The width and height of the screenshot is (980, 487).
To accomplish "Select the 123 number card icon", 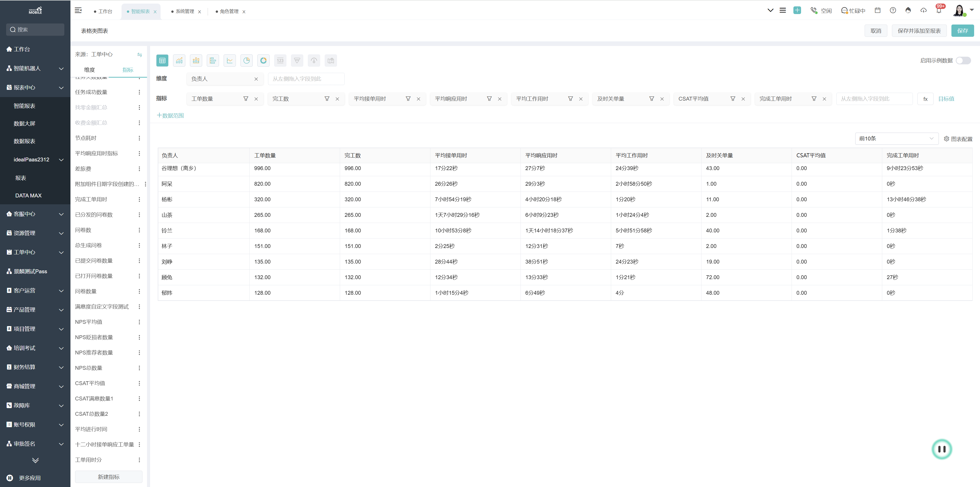I will click(280, 61).
